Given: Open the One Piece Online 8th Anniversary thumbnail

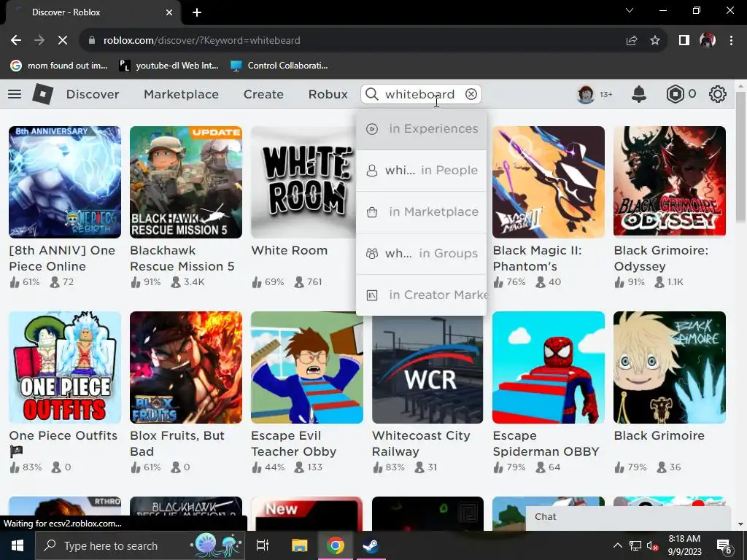Looking at the screenshot, I should 65,182.
